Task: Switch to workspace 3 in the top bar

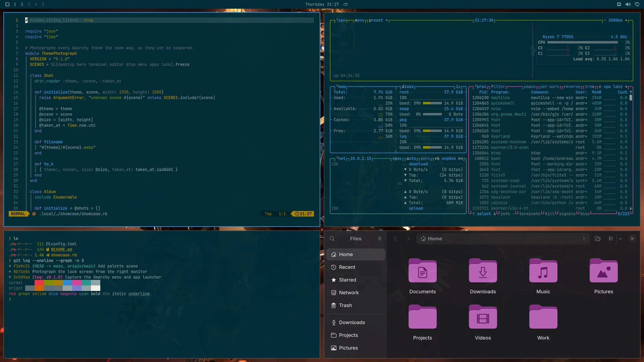Action: (29, 4)
